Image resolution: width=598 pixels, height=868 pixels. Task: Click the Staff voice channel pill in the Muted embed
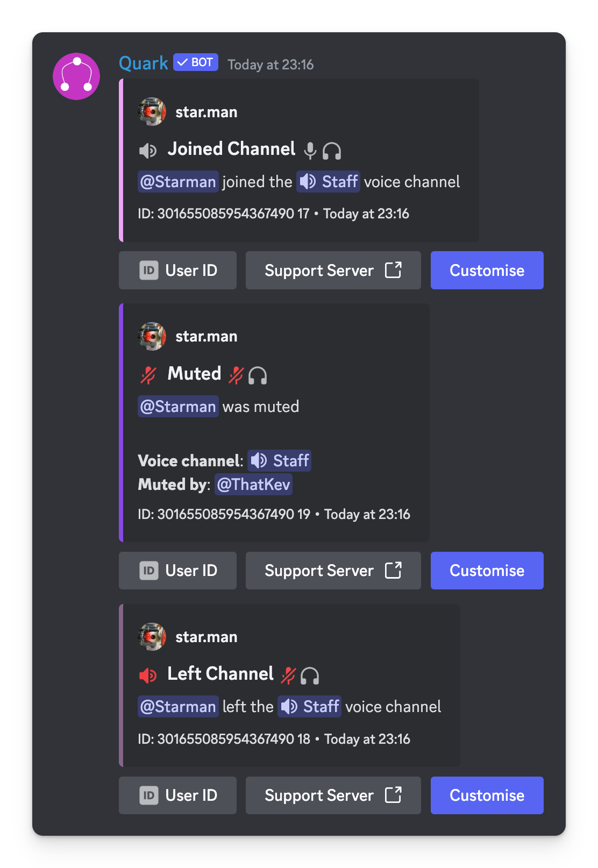pos(279,460)
